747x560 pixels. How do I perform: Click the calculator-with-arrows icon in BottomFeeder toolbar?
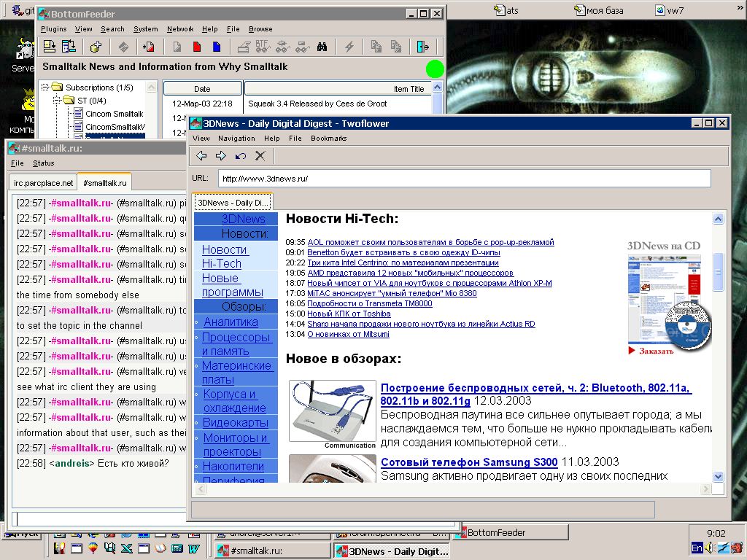coord(69,46)
